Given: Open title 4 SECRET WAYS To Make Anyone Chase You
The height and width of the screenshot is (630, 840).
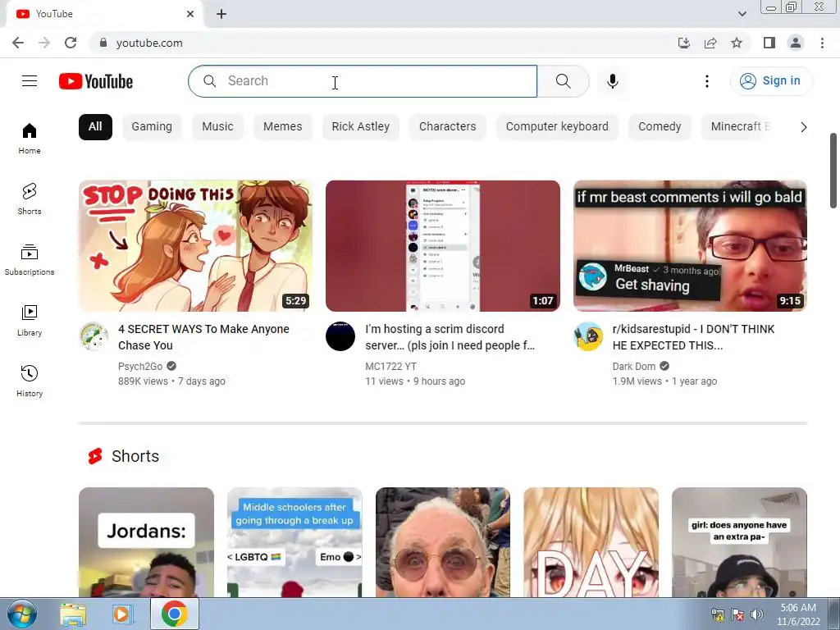Looking at the screenshot, I should (203, 337).
